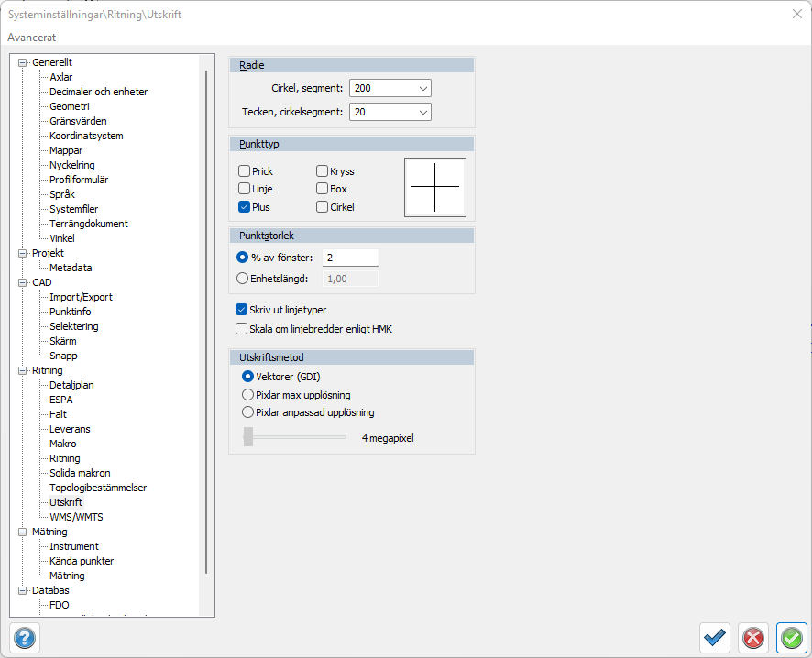Viewport: 812px width, 658px height.
Task: Toggle Skriv ut linjetyper checkbox
Action: click(x=242, y=310)
